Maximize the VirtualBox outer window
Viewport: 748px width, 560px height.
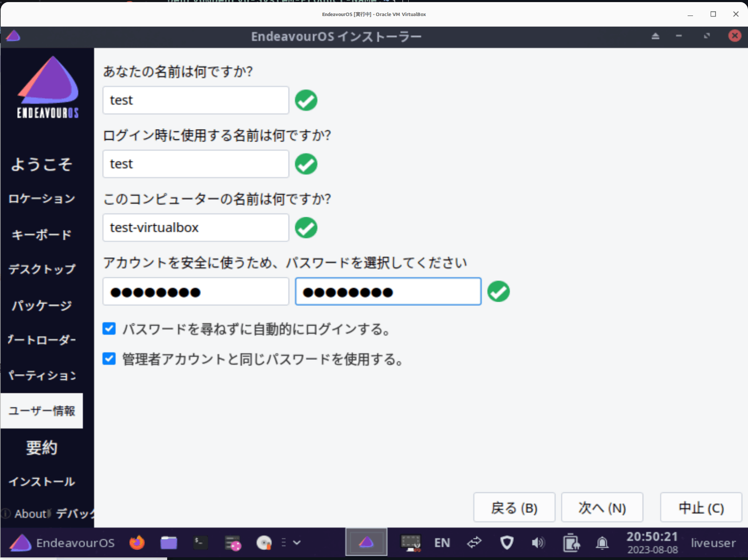pos(713,14)
